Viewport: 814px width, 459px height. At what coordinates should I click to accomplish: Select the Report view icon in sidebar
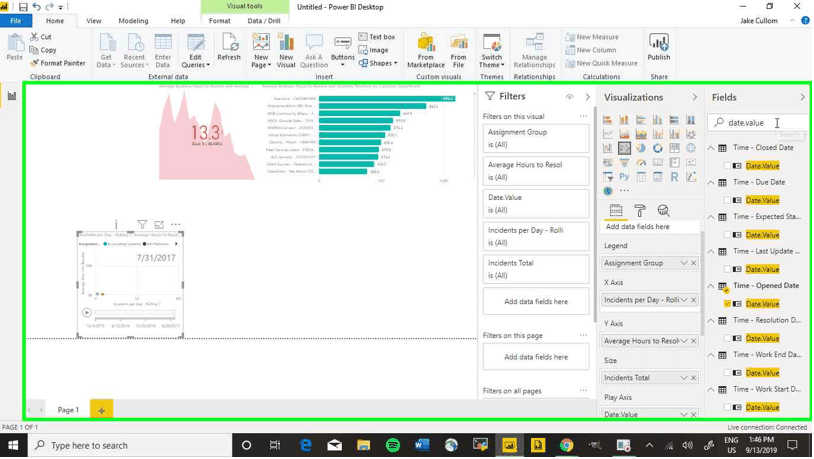point(11,96)
